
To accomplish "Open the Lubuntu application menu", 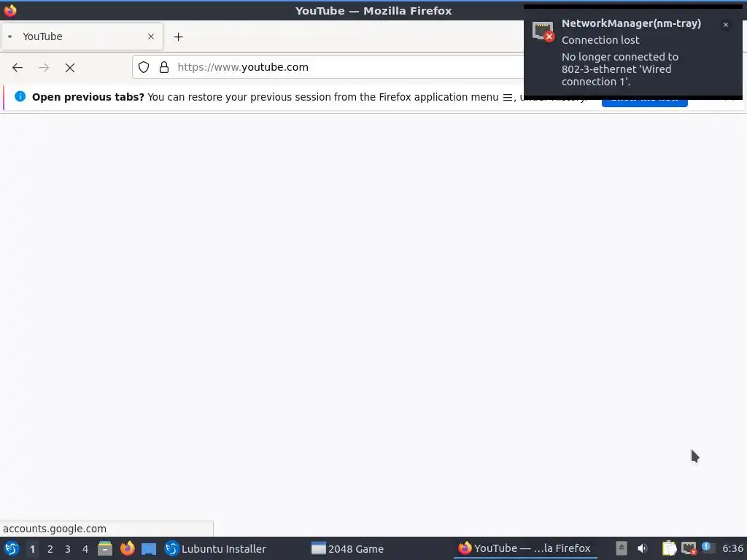I will coord(12,548).
